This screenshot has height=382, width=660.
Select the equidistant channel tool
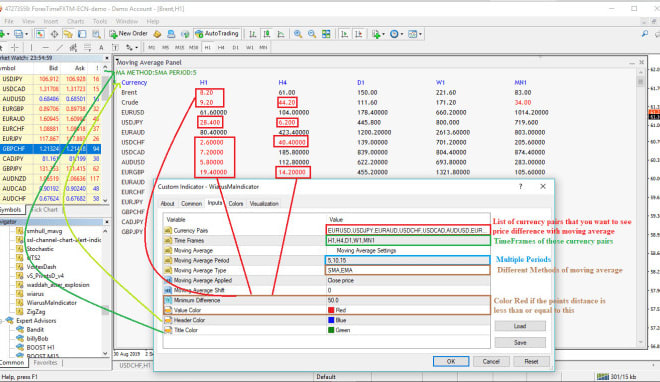[73, 48]
